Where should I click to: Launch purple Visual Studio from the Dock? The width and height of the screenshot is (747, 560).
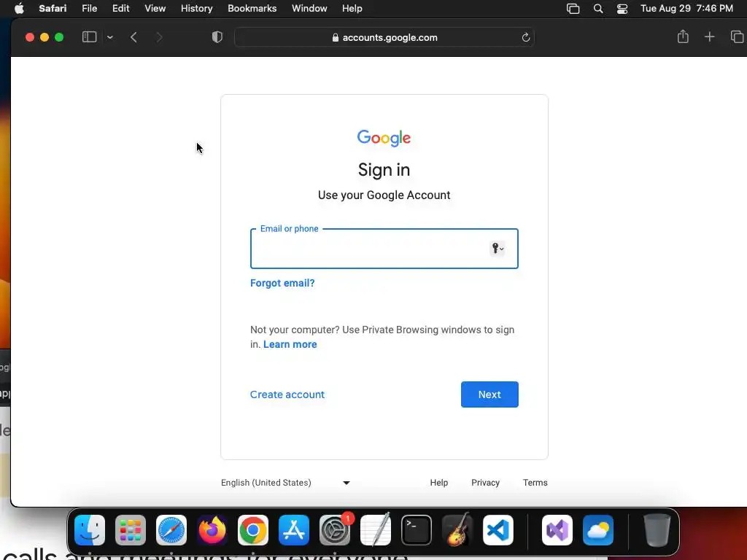click(x=557, y=530)
